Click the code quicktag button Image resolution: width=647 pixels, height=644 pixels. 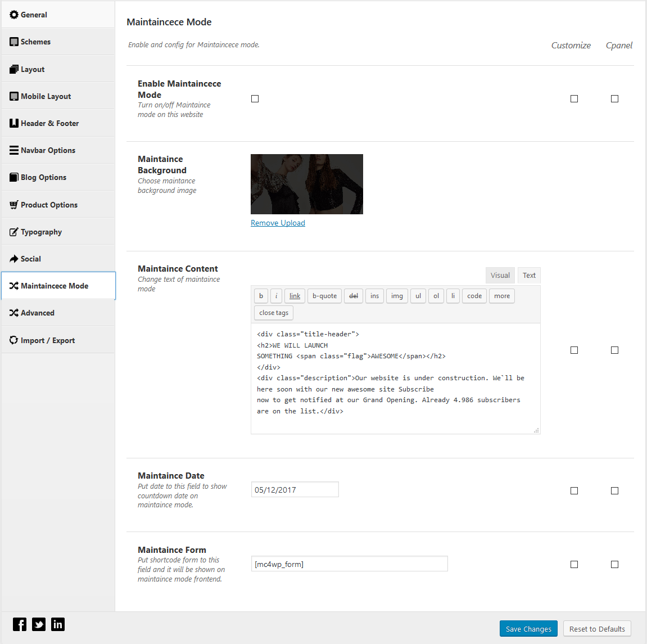(x=474, y=296)
